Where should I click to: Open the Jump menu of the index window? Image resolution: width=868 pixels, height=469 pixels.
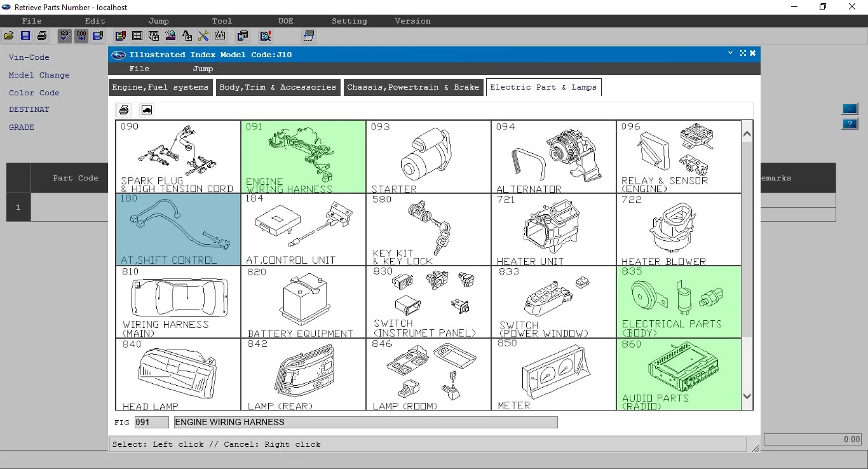coord(202,69)
